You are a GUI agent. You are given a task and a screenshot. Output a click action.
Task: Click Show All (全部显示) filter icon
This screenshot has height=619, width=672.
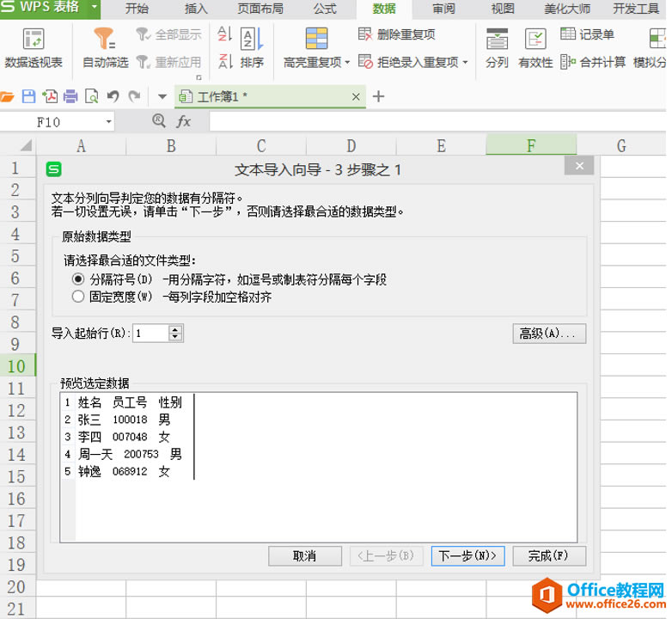[x=144, y=34]
